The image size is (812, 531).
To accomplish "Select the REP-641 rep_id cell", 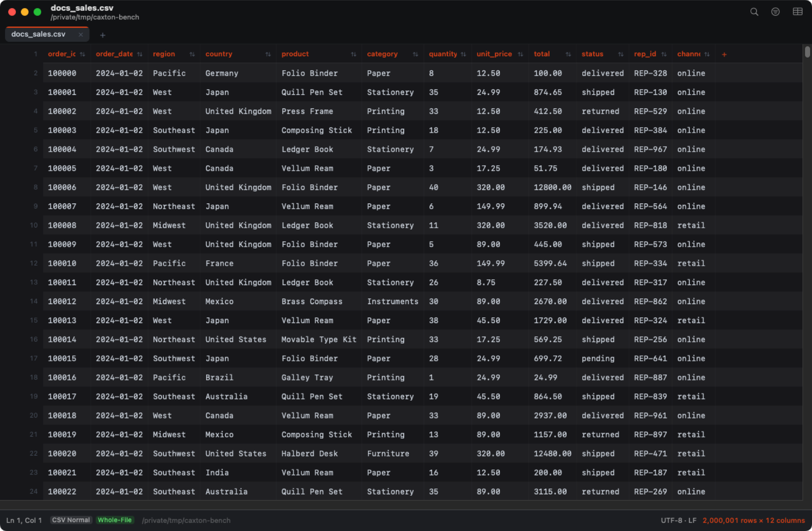I will pyautogui.click(x=651, y=358).
